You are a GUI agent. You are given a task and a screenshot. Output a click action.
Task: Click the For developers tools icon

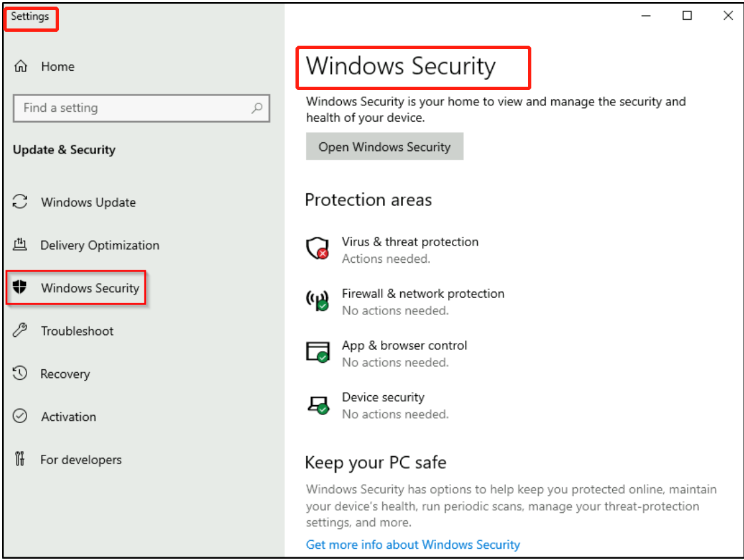point(21,459)
